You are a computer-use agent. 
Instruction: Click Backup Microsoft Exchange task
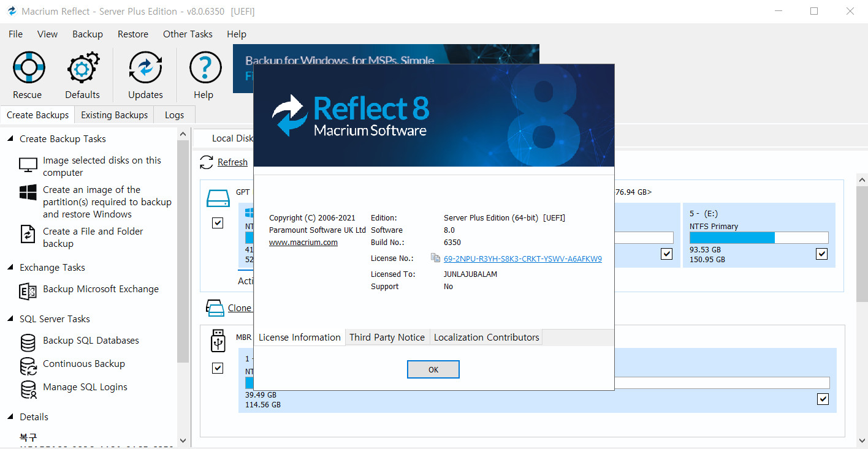tap(101, 289)
